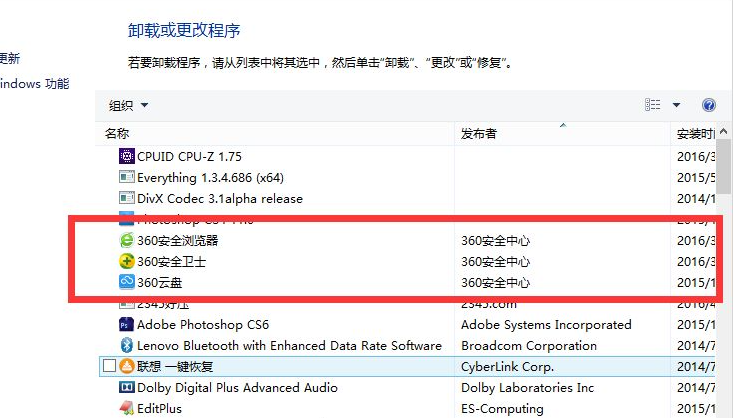The image size is (733, 418).
Task: Click the CPUID CPU-Z program icon
Action: (126, 156)
